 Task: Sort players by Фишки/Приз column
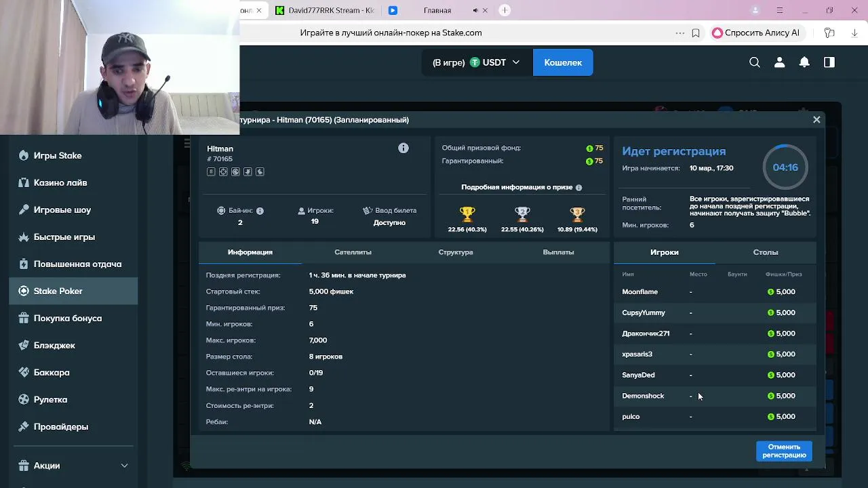[783, 274]
